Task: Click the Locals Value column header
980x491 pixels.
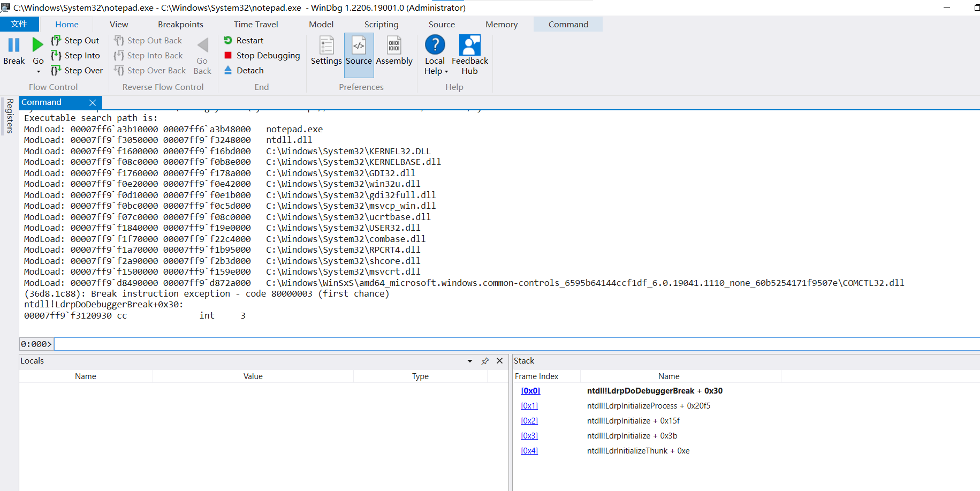Action: coord(253,376)
